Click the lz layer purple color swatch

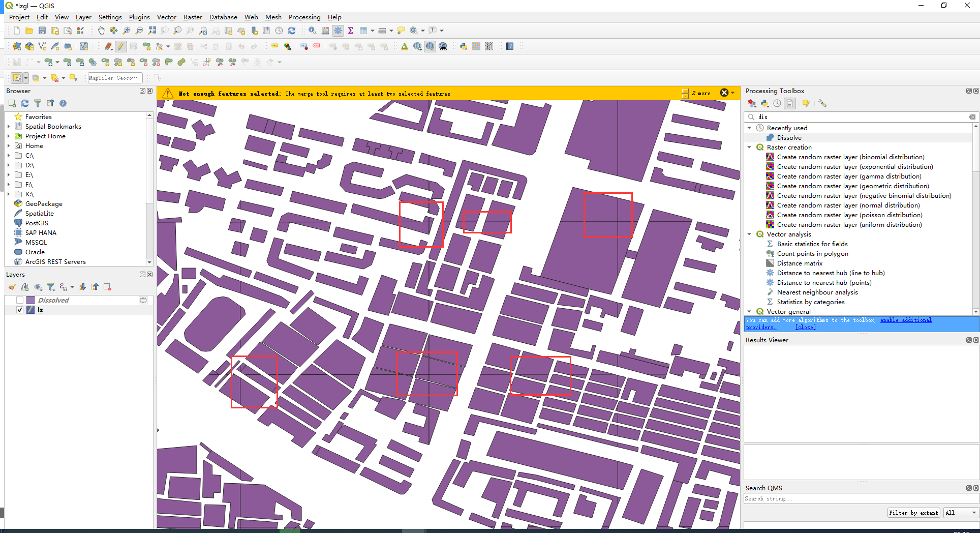[30, 310]
